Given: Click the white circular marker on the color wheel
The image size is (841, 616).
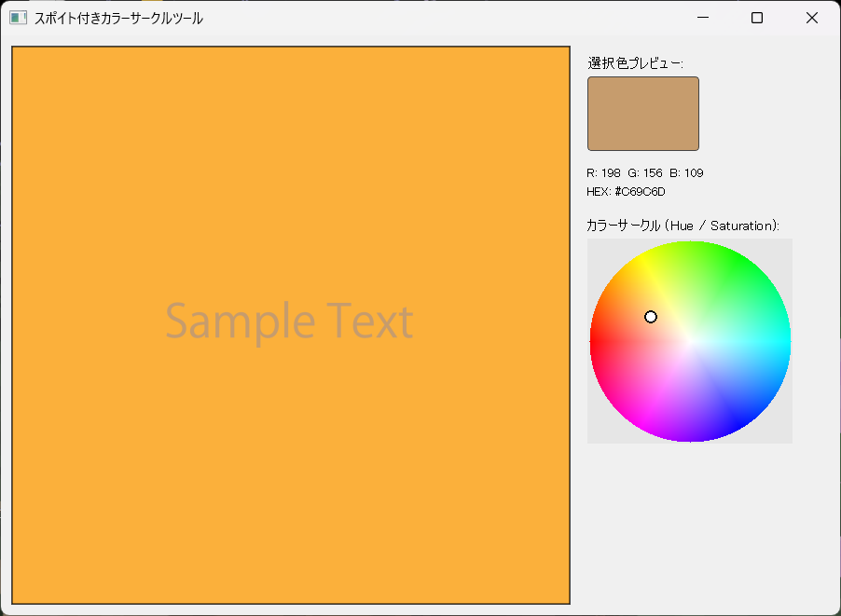Looking at the screenshot, I should coord(651,317).
